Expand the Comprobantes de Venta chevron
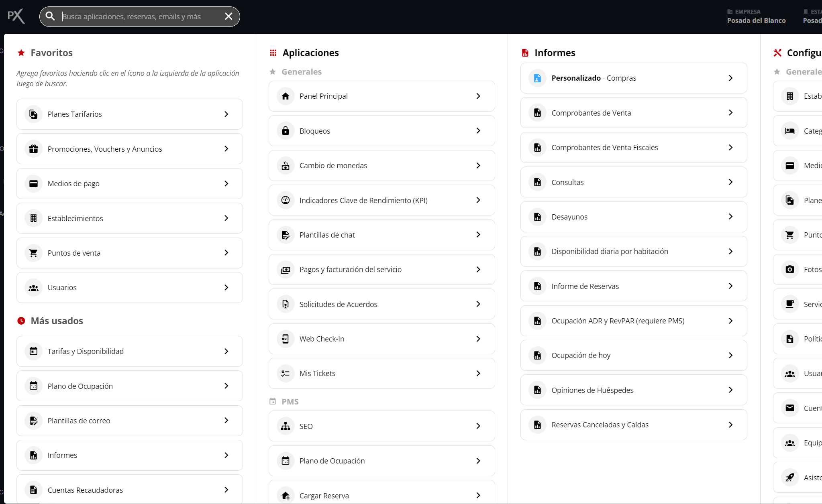This screenshot has width=822, height=504. point(730,113)
